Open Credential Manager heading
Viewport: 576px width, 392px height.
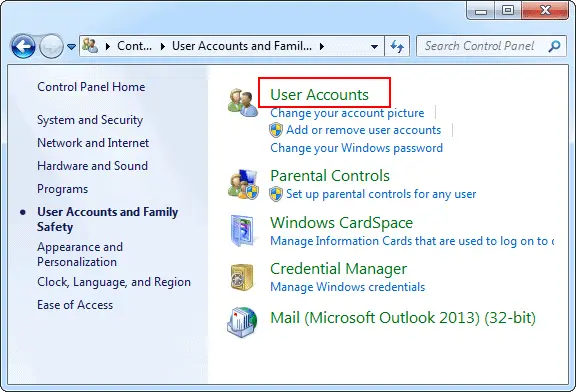coord(338,269)
